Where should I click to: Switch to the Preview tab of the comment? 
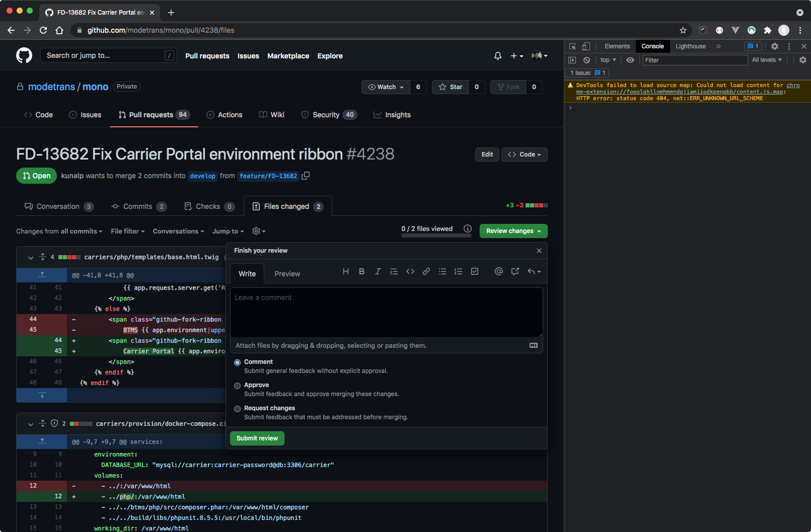[x=287, y=273]
